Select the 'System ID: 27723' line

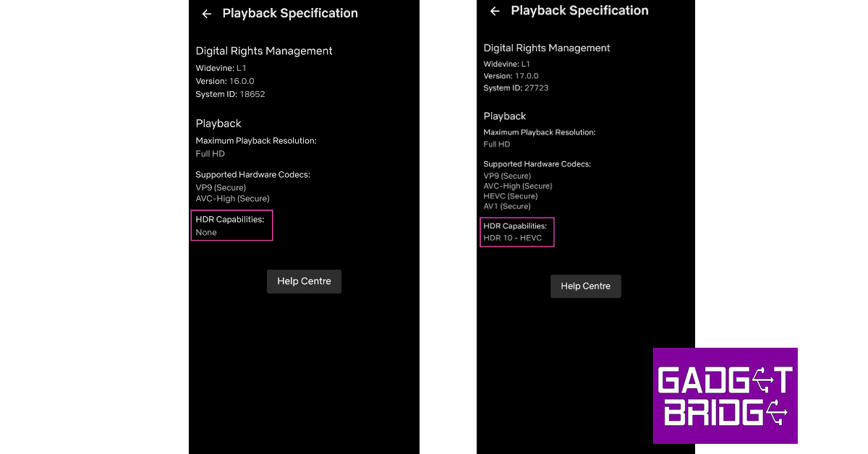pyautogui.click(x=516, y=87)
